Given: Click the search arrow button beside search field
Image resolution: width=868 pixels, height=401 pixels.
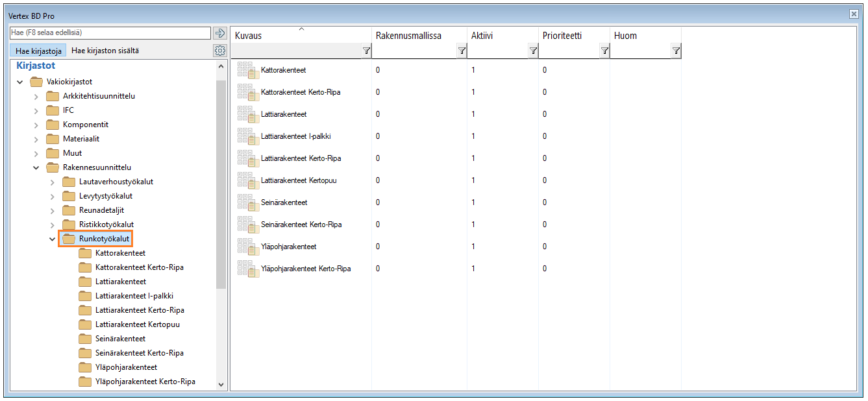Looking at the screenshot, I should [219, 33].
